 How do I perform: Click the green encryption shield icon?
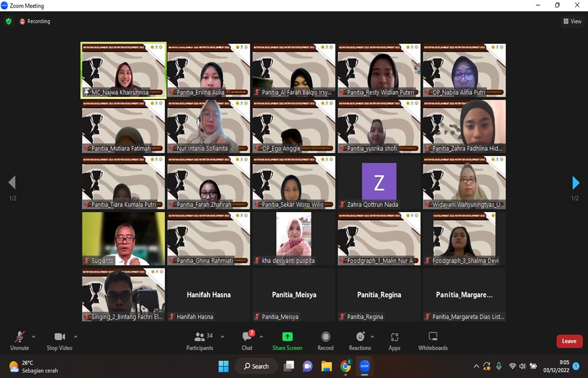(8, 21)
